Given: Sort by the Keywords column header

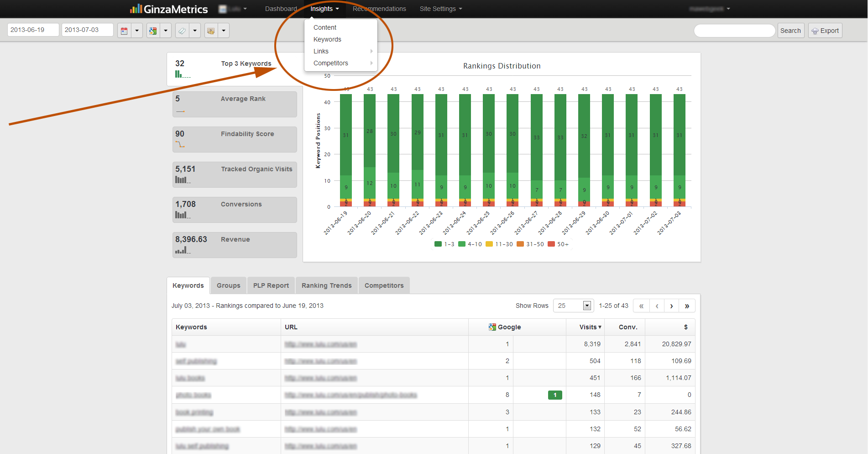Looking at the screenshot, I should (x=226, y=327).
